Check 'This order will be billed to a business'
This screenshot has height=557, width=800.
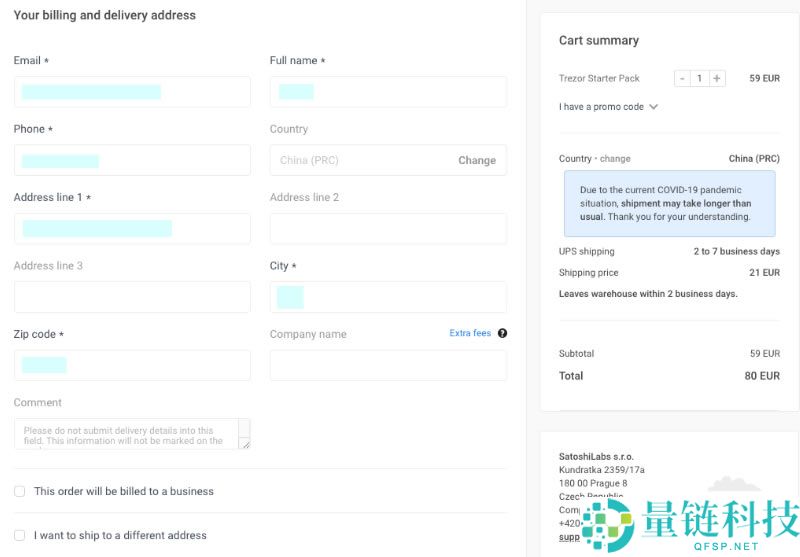20,491
